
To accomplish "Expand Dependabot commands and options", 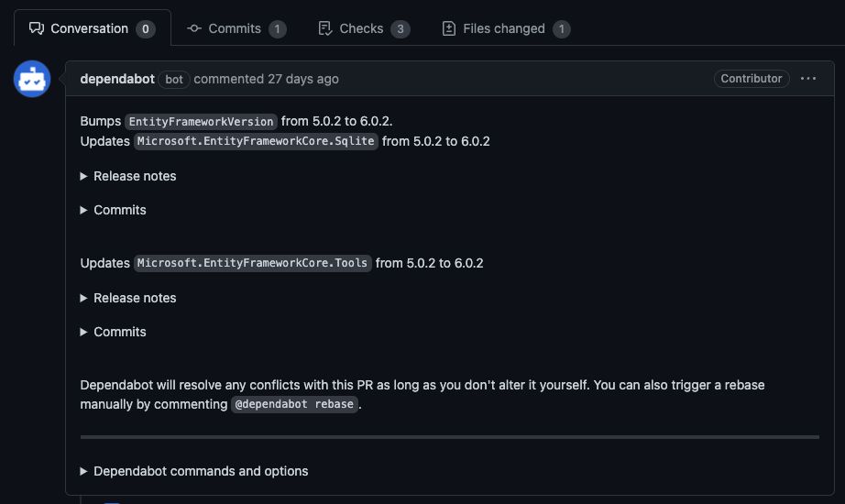I will tap(194, 471).
